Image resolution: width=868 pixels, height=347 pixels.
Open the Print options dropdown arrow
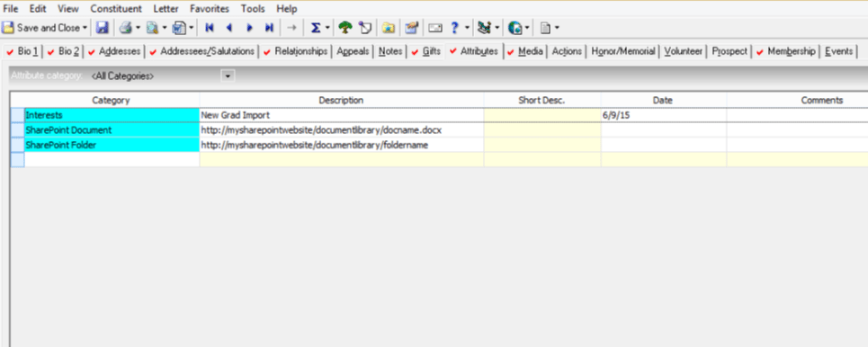point(138,28)
